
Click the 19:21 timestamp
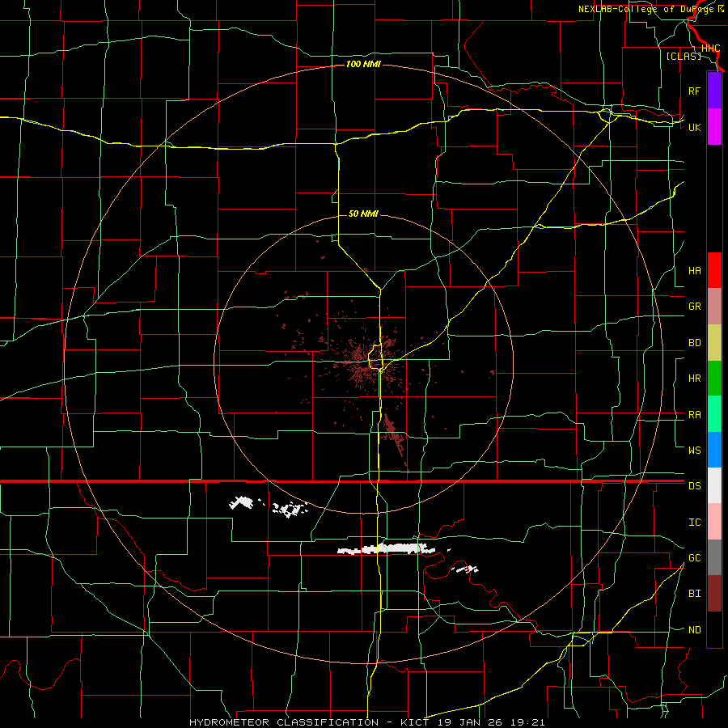(x=527, y=722)
